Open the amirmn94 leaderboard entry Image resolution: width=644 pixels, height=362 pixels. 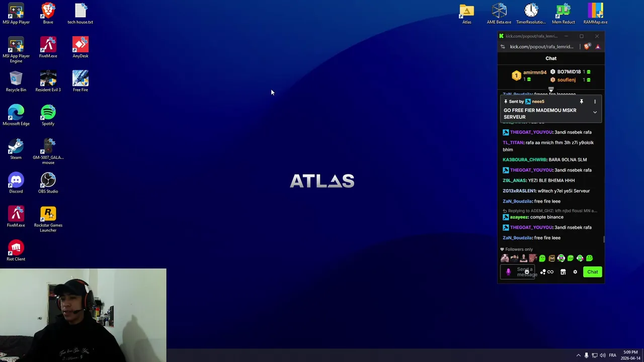[529, 75]
